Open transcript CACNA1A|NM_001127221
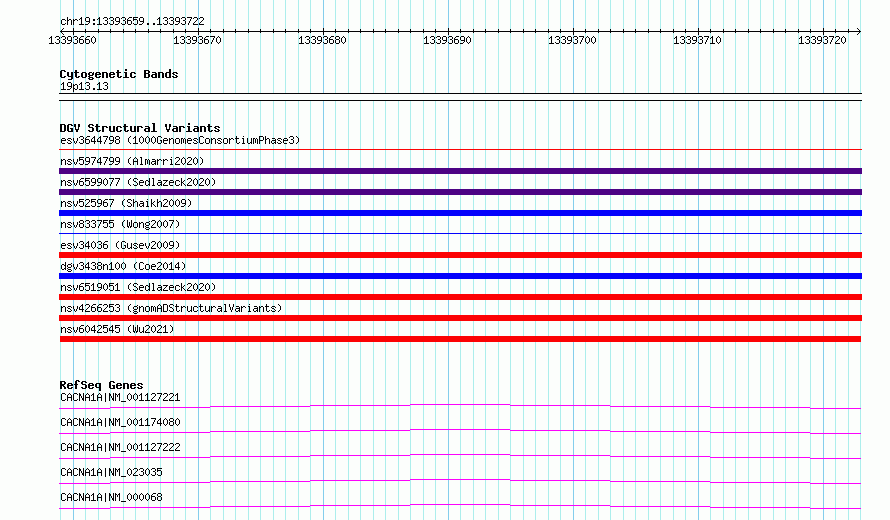 click(x=120, y=397)
